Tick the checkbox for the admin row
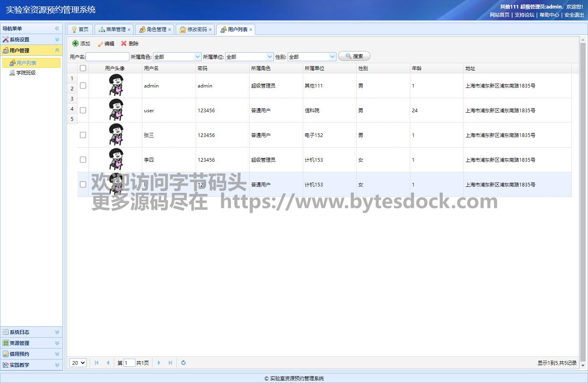The height and width of the screenshot is (383, 588). pos(83,86)
